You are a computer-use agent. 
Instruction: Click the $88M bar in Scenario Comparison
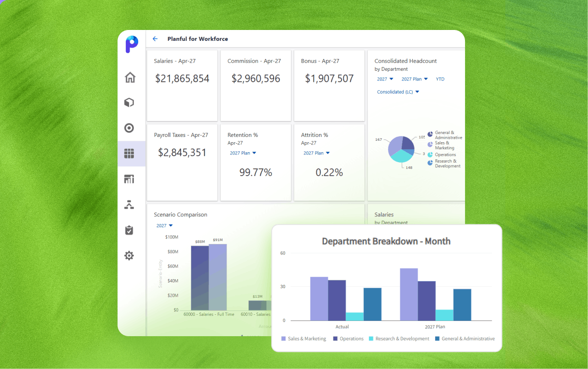200,278
